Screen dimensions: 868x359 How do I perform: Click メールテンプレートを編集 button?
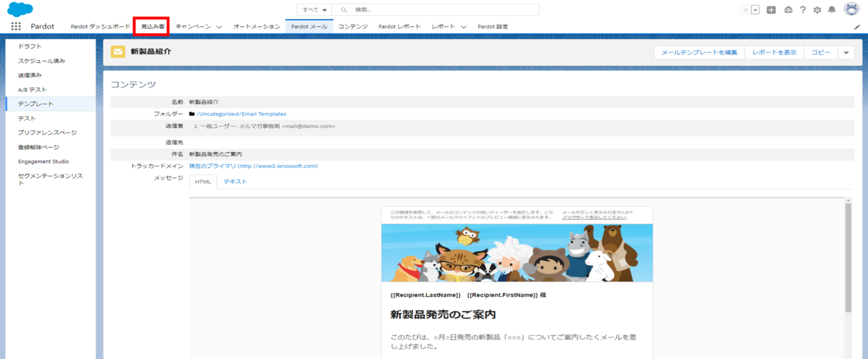tap(699, 52)
